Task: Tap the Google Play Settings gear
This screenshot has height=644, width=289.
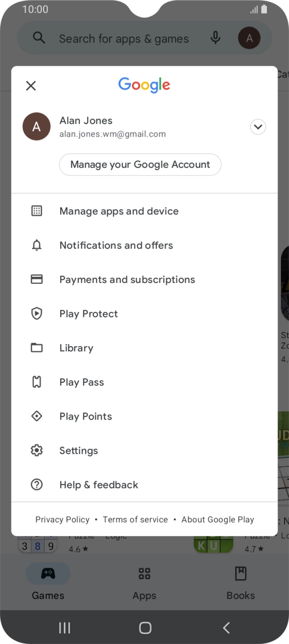Action: tap(37, 450)
